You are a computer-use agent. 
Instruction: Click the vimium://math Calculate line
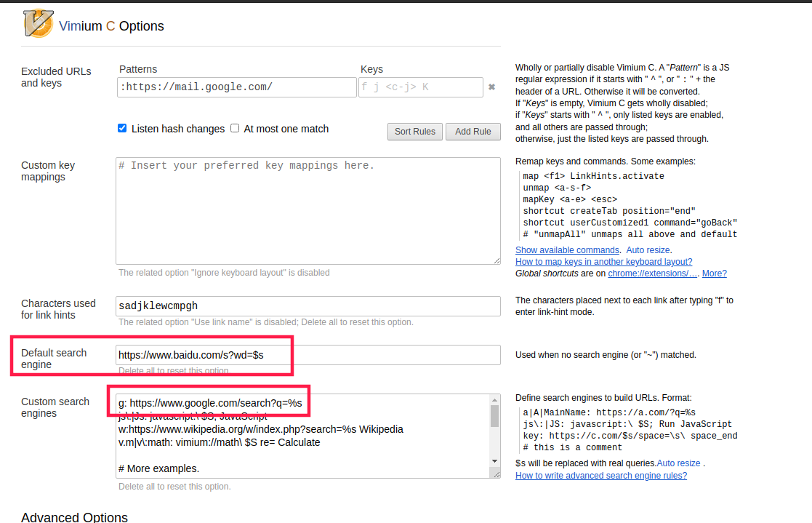pos(219,442)
